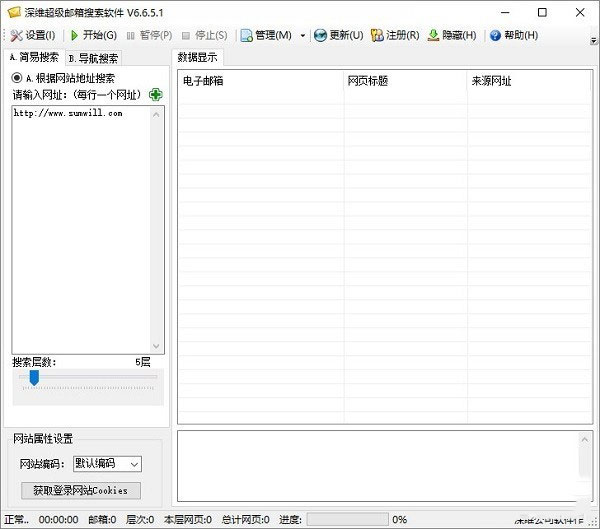Screen dimensions: 600x529
Task: Click the 隐藏(H) hide toolbar icon
Action: pyautogui.click(x=433, y=35)
